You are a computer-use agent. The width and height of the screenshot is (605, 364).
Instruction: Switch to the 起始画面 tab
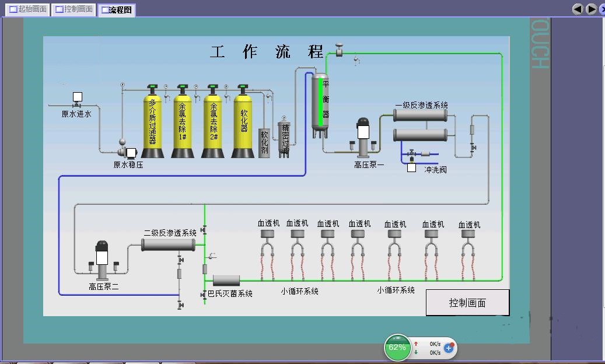(27, 9)
